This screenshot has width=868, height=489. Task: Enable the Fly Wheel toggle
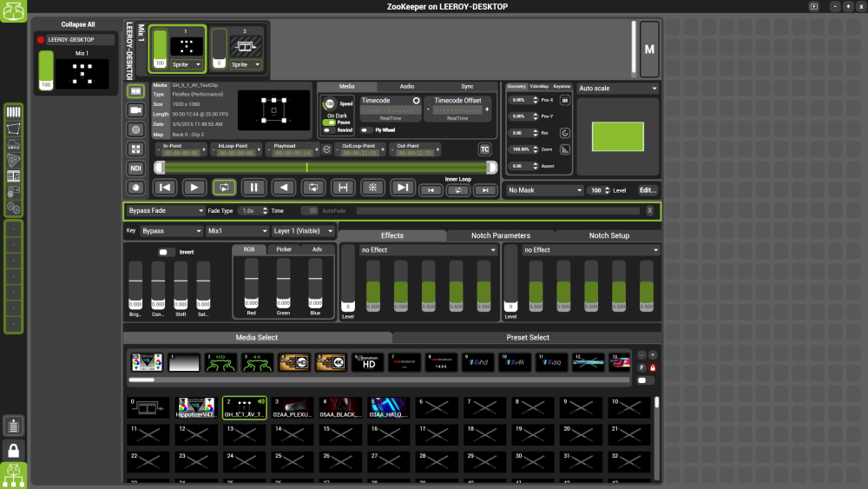click(x=367, y=130)
